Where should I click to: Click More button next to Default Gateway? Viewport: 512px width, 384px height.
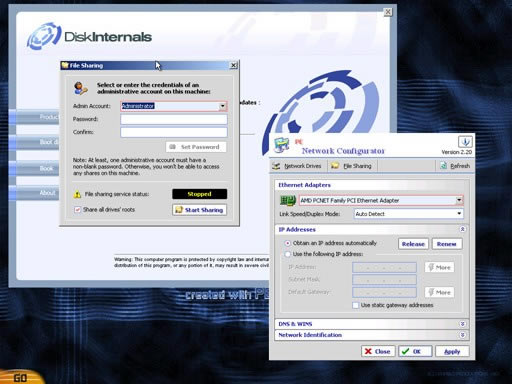[439, 292]
